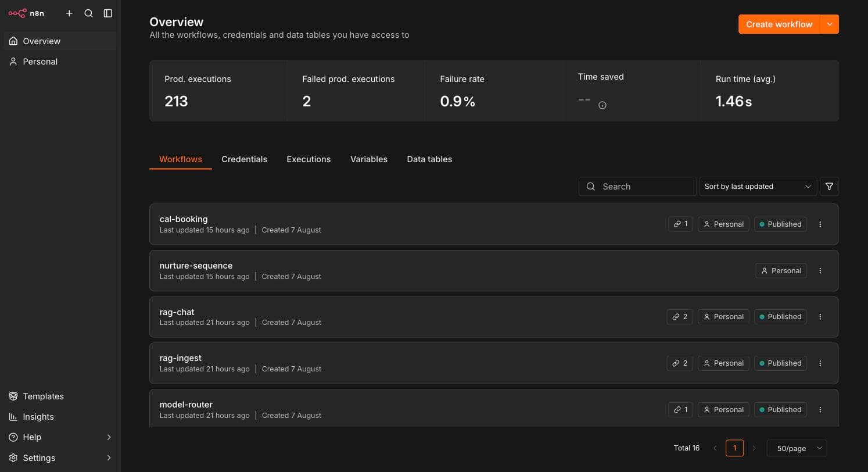Open Insights from the sidebar

pos(60,417)
